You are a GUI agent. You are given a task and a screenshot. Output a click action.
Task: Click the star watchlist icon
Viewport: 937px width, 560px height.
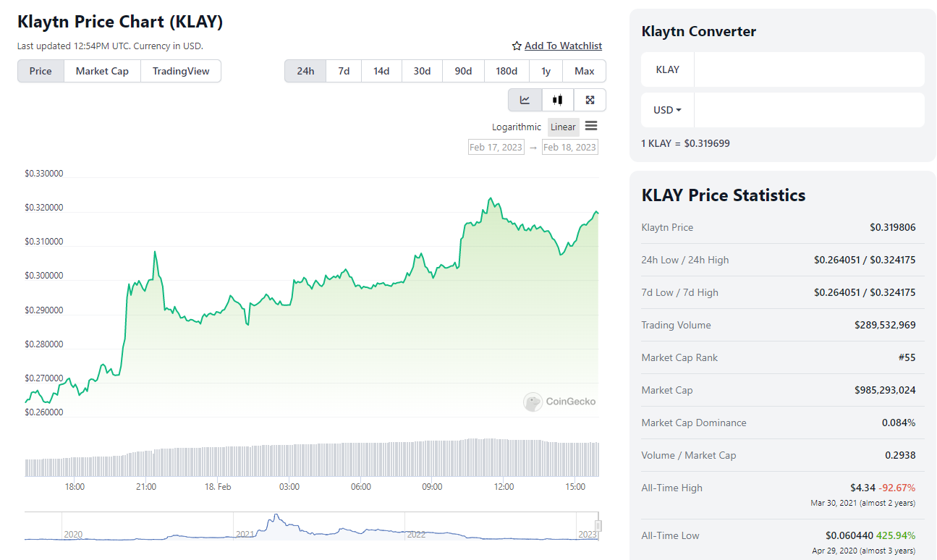coord(517,46)
